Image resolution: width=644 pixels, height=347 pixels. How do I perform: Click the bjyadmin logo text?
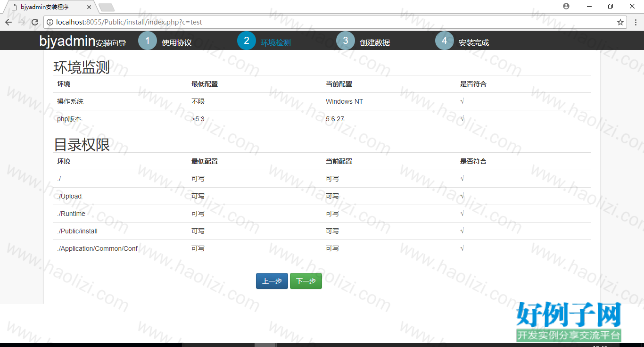[67, 41]
